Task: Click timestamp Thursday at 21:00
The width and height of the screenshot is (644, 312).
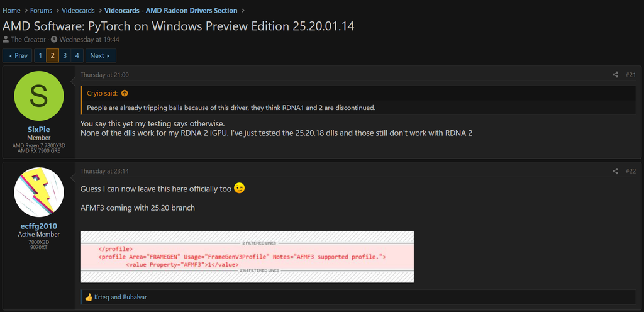Action: tap(104, 75)
